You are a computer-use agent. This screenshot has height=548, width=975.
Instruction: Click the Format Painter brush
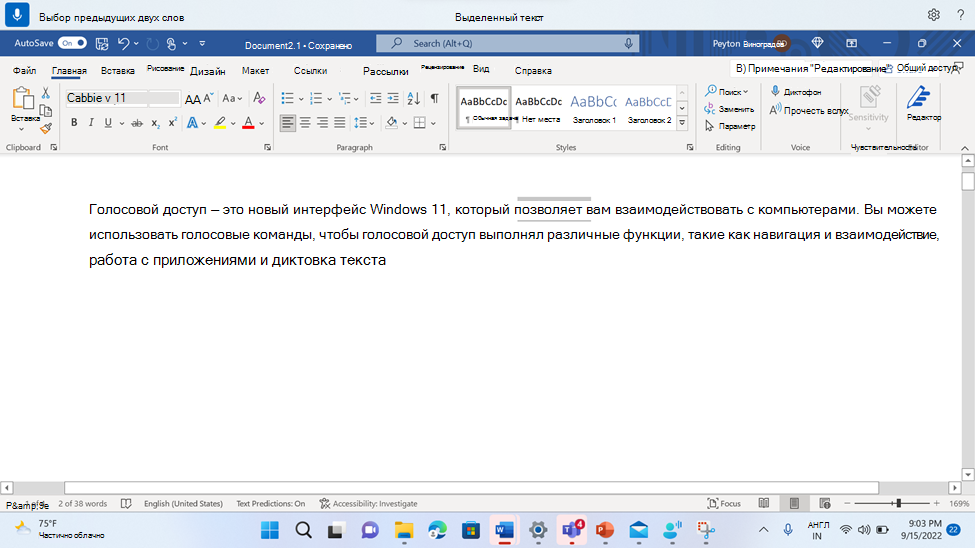click(x=45, y=128)
